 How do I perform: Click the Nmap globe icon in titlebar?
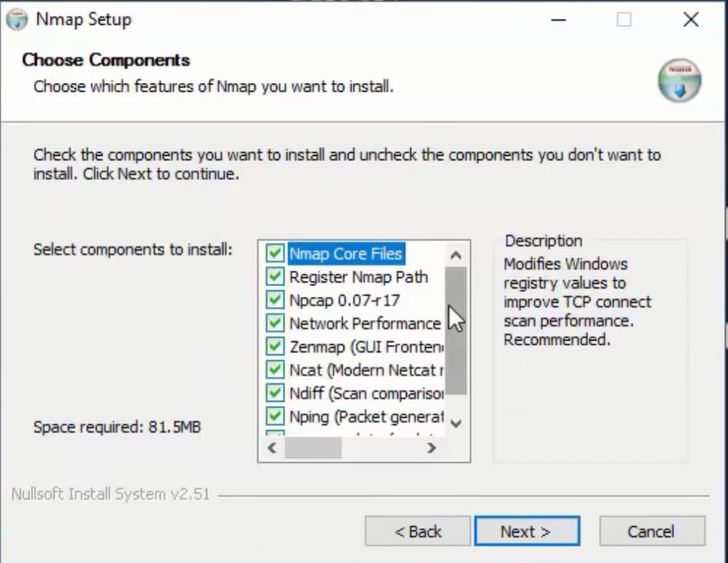click(16, 19)
